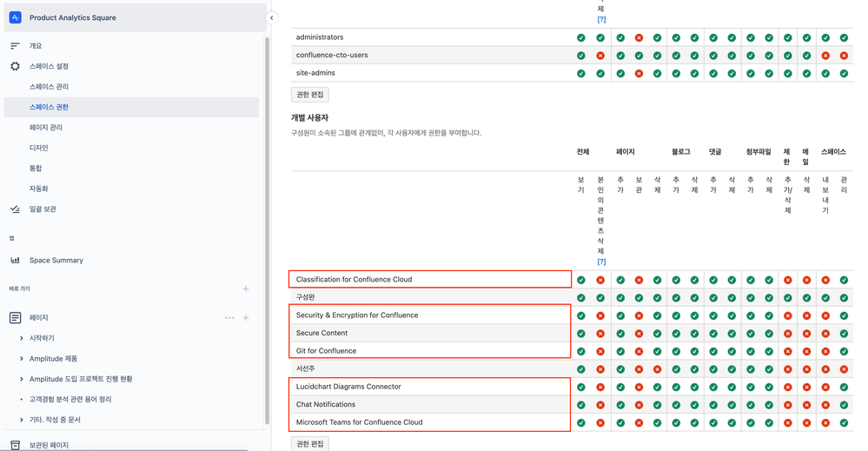The image size is (868, 451).
Task: Create a page with 페이지 plus icon
Action: click(246, 318)
